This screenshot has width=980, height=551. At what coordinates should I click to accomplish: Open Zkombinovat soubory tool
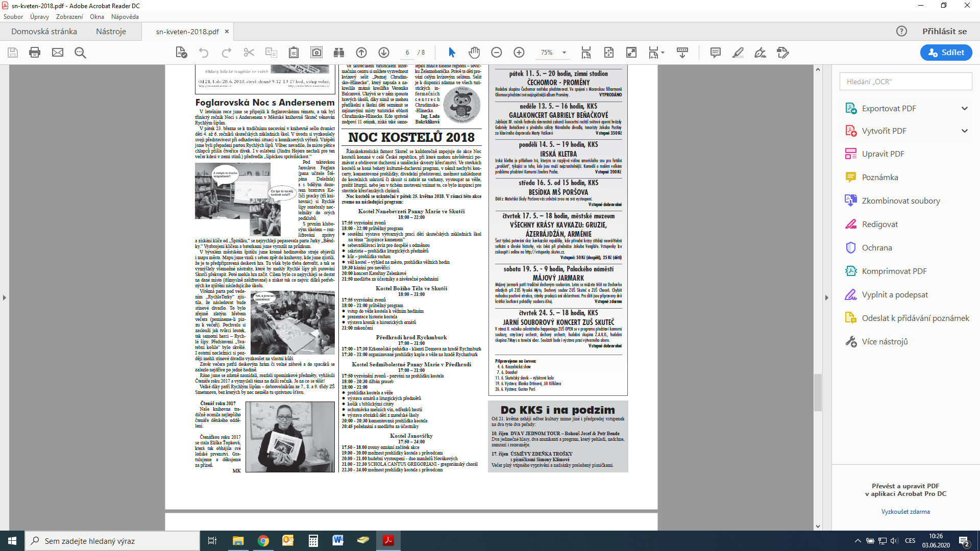click(x=901, y=201)
